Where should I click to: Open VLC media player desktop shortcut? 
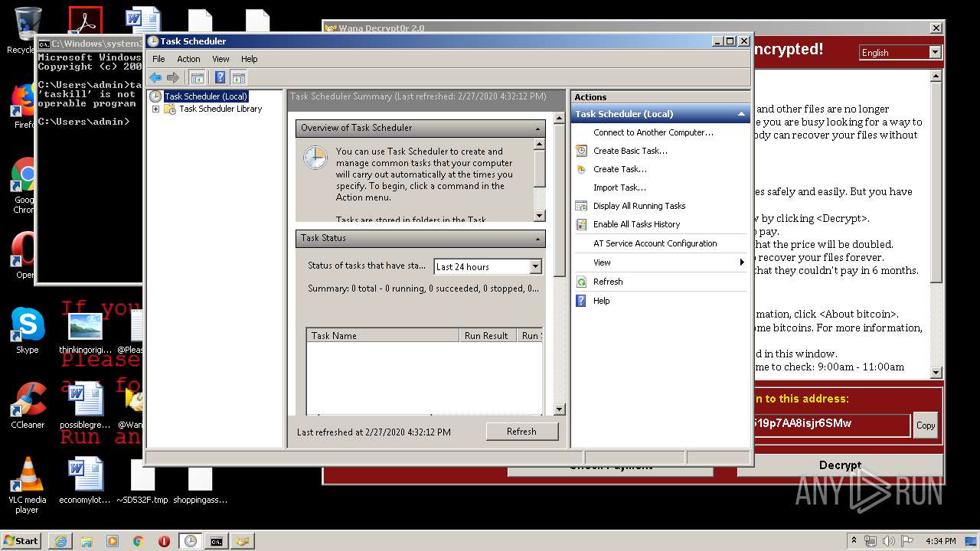(28, 485)
